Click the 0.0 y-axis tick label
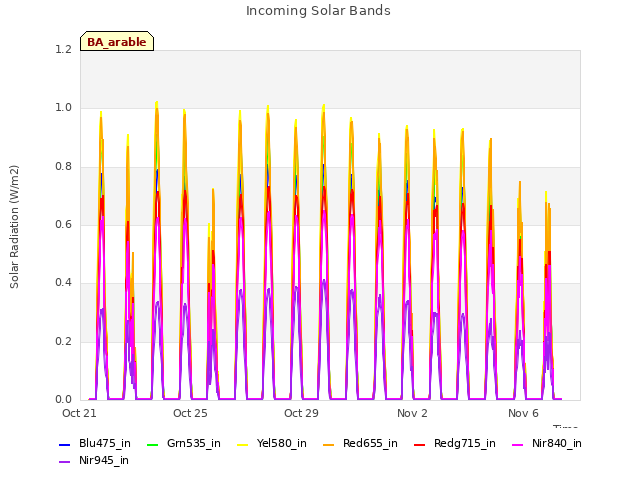The image size is (640, 480). pos(63,400)
